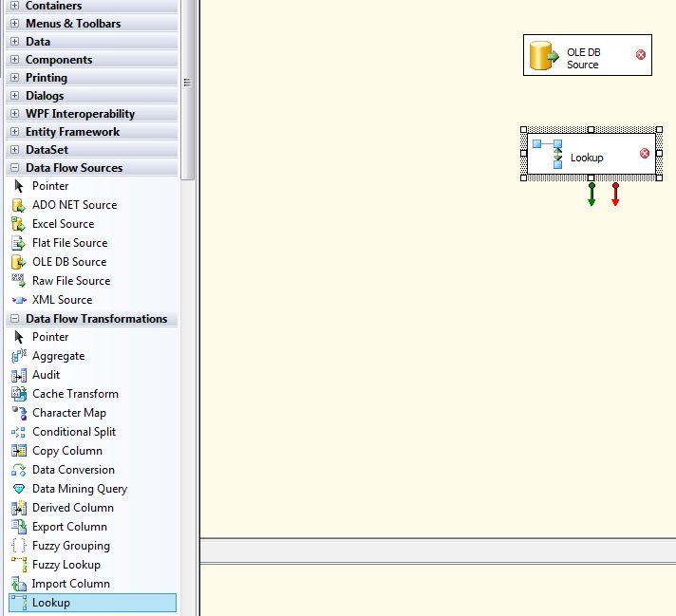The width and height of the screenshot is (676, 616).
Task: Expand the DataSet toolbox group
Action: (14, 150)
